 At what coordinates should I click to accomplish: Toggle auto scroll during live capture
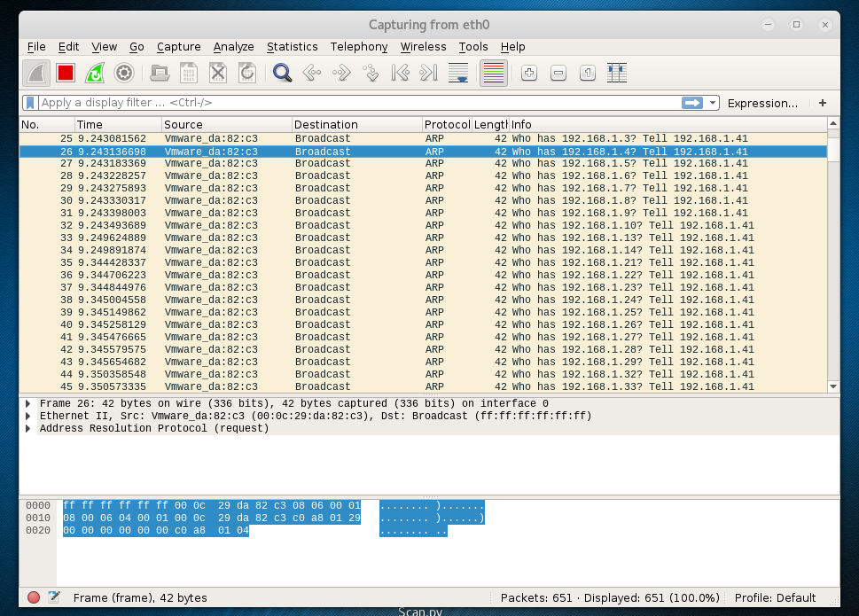458,73
